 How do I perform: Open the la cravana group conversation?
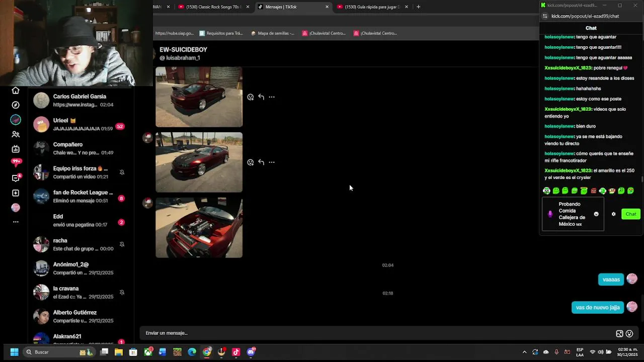[80, 293]
